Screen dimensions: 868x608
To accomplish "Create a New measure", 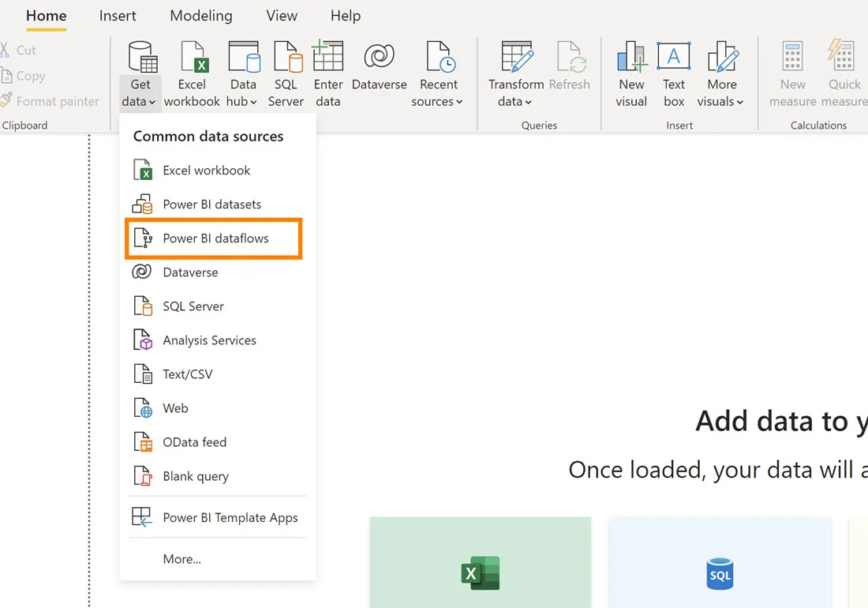I will click(793, 74).
